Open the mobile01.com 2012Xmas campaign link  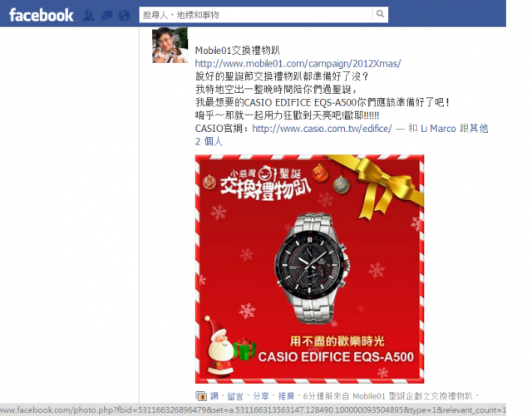click(x=298, y=63)
